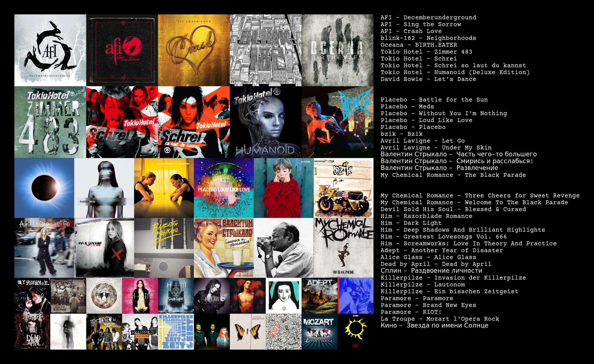The width and height of the screenshot is (594, 364).
Task: Click 'Him - Greatest Lovesongs Vol. 666' line
Action: [444, 236]
